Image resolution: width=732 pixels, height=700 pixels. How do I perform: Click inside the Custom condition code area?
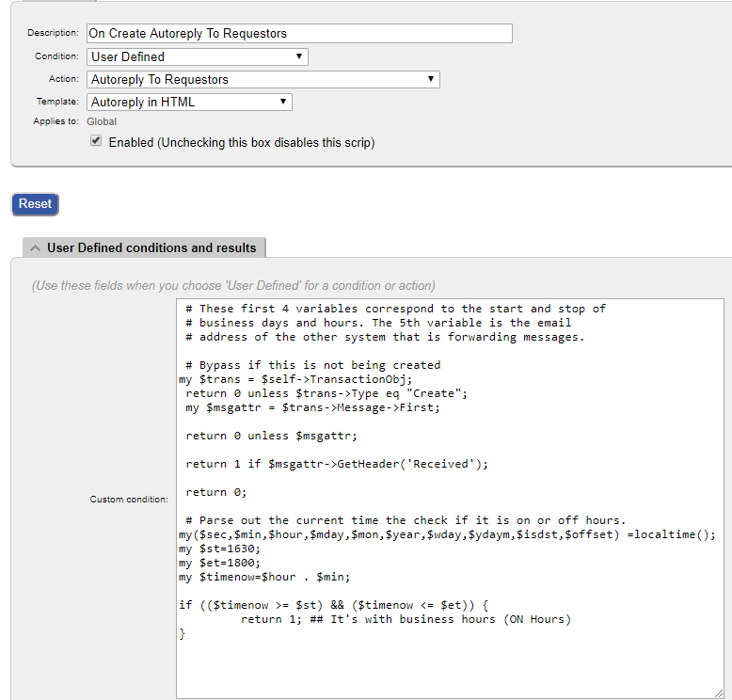[450, 499]
